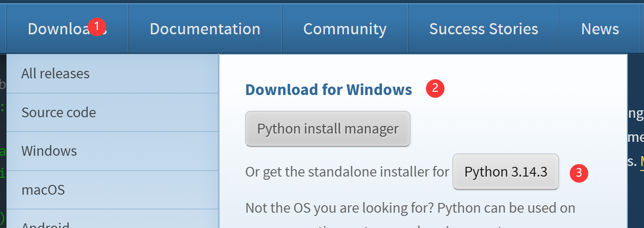
Task: Download the Python 3.14.3 standalone installer
Action: pyautogui.click(x=506, y=172)
